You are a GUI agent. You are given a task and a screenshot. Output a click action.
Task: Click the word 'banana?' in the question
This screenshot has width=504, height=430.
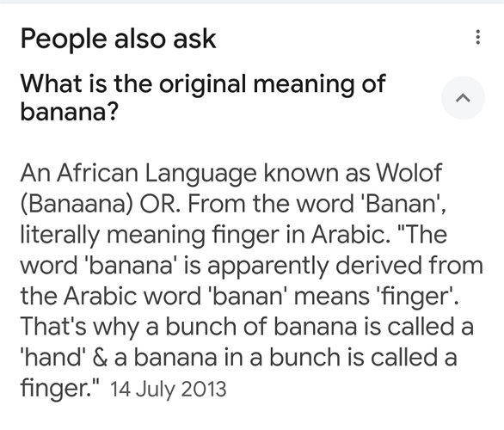tap(70, 112)
